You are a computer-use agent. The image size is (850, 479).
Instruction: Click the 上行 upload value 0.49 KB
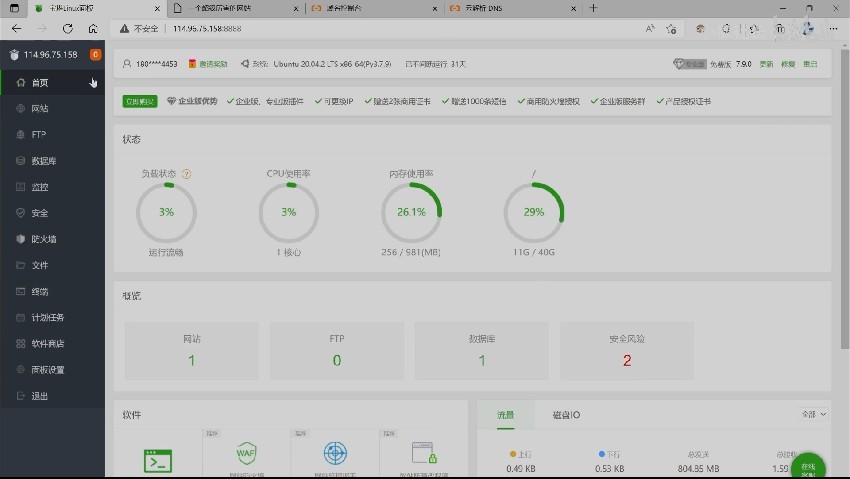(x=521, y=469)
